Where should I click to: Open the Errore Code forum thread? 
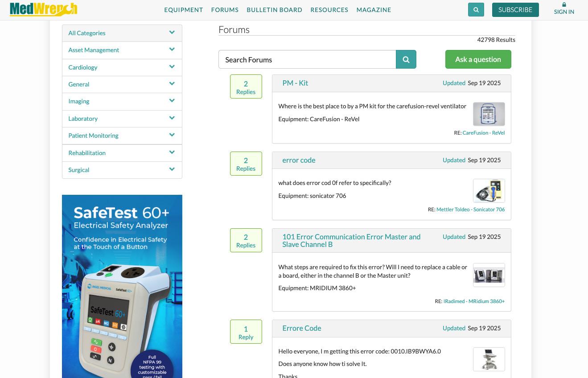tap(302, 328)
